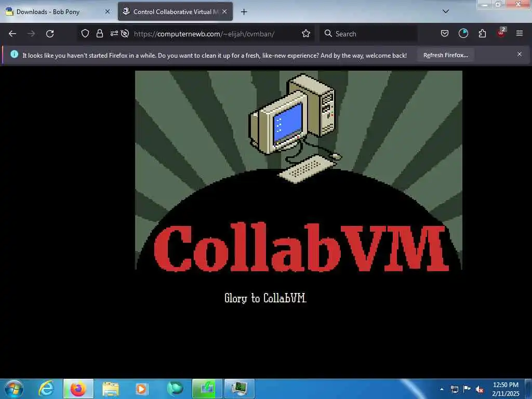Viewport: 532px width, 399px height.
Task: Launch Internet Explorer from taskbar
Action: (x=46, y=389)
